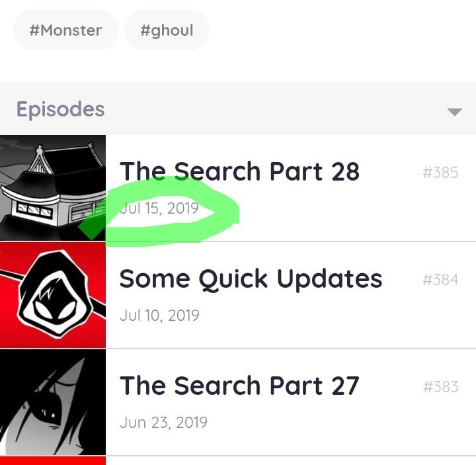
Task: Open dark-haired face thumbnail for Part 27
Action: point(53,402)
